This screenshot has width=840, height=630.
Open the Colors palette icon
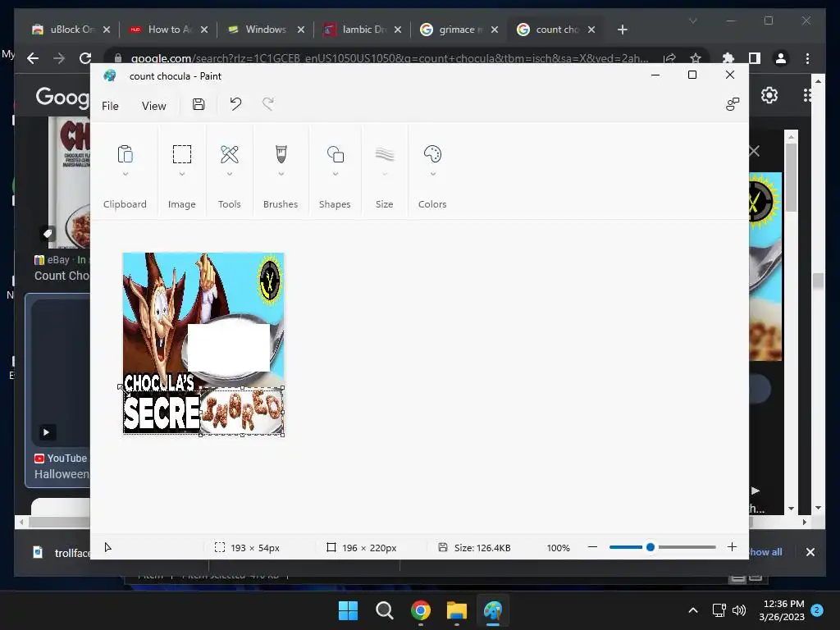coord(432,154)
